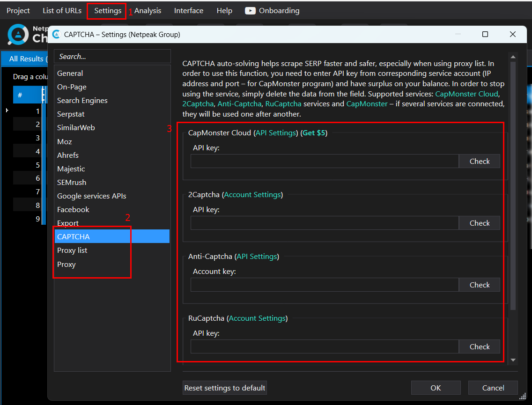This screenshot has width=532, height=405.
Task: Close the CAPTCHA Settings dialog
Action: point(513,34)
